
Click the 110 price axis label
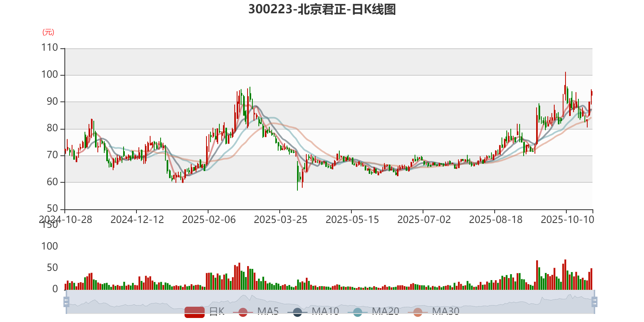50,48
